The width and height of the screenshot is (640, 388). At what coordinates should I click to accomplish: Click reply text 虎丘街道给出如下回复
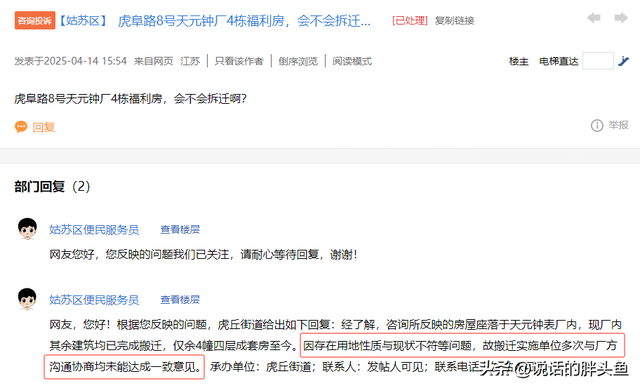[274, 325]
